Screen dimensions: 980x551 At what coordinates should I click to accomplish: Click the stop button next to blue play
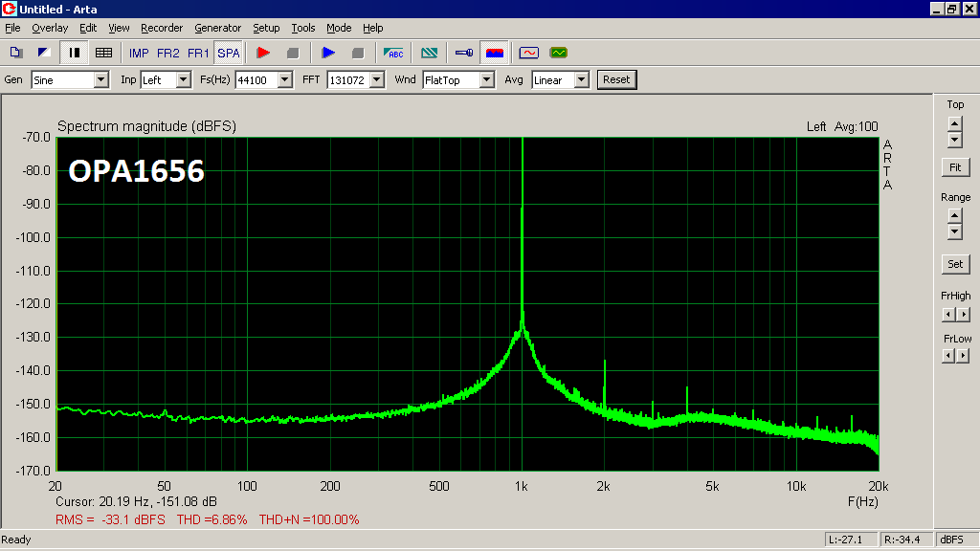(358, 54)
